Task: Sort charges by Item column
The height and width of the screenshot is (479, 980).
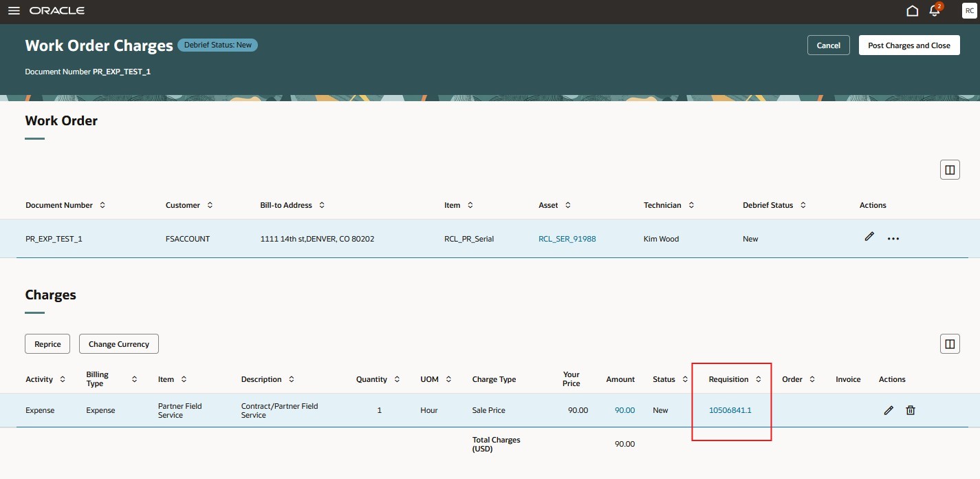Action: point(184,379)
